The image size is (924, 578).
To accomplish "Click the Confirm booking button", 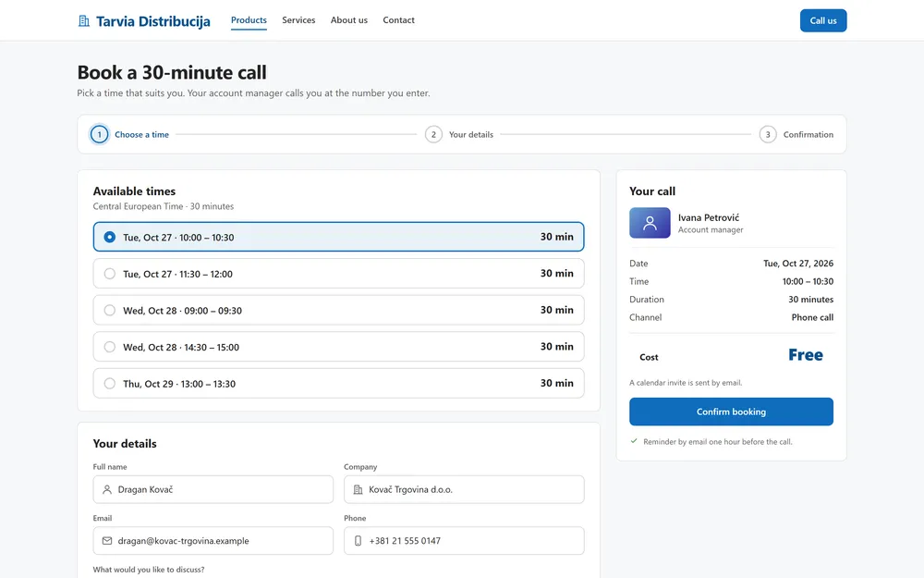I will point(731,412).
